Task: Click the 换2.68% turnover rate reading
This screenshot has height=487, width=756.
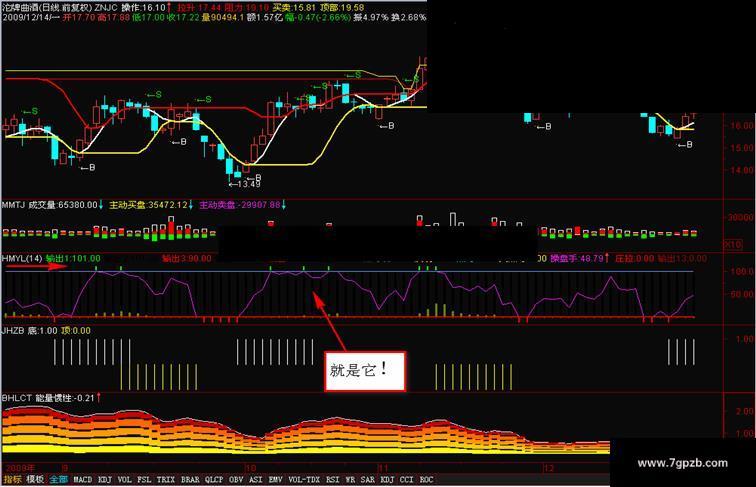Action: (x=408, y=17)
